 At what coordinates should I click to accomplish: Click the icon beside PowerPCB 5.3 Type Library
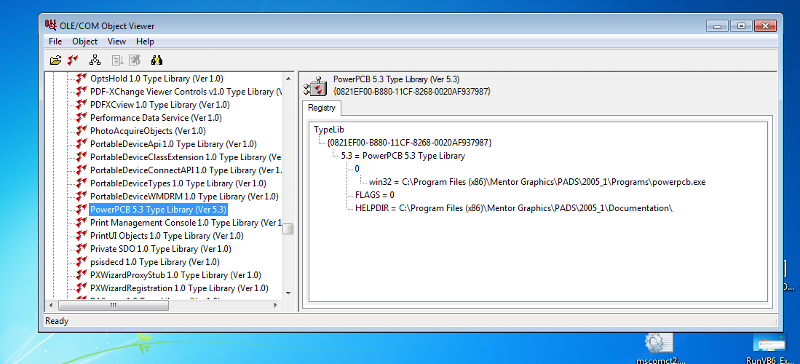(x=81, y=210)
